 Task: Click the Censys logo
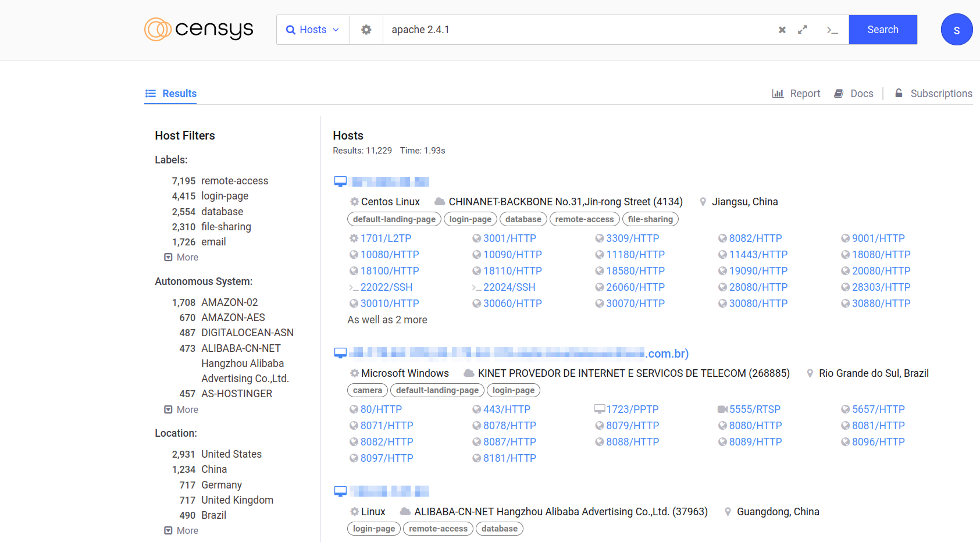[x=198, y=29]
